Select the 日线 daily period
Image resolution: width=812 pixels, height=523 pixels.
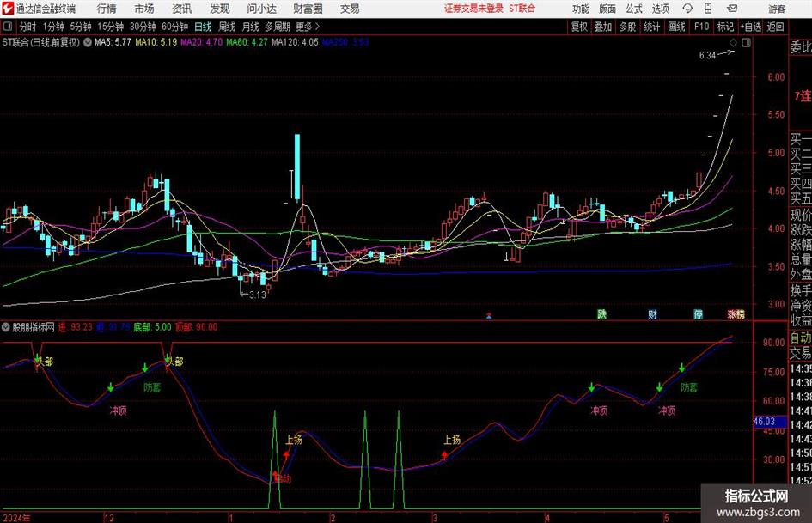click(x=203, y=27)
